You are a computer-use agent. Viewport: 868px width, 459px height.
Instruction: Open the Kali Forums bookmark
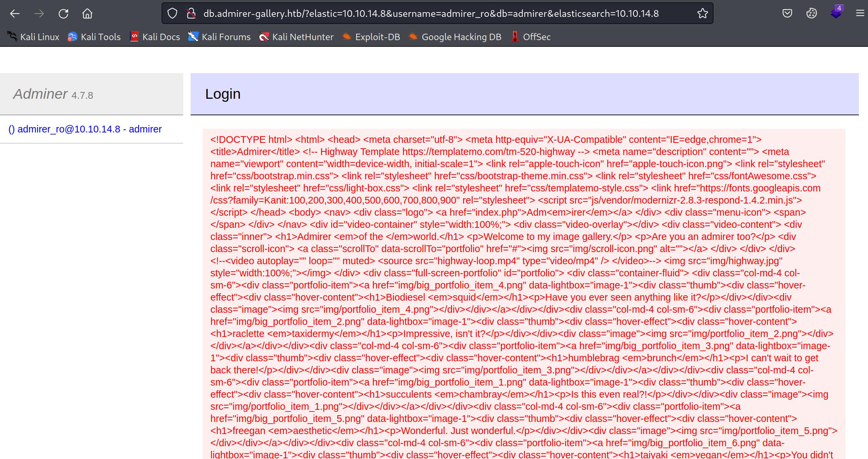pyautogui.click(x=219, y=37)
